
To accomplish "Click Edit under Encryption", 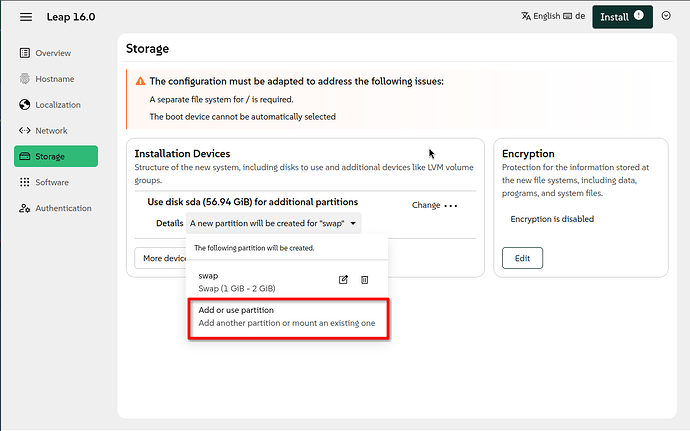I will 522,258.
